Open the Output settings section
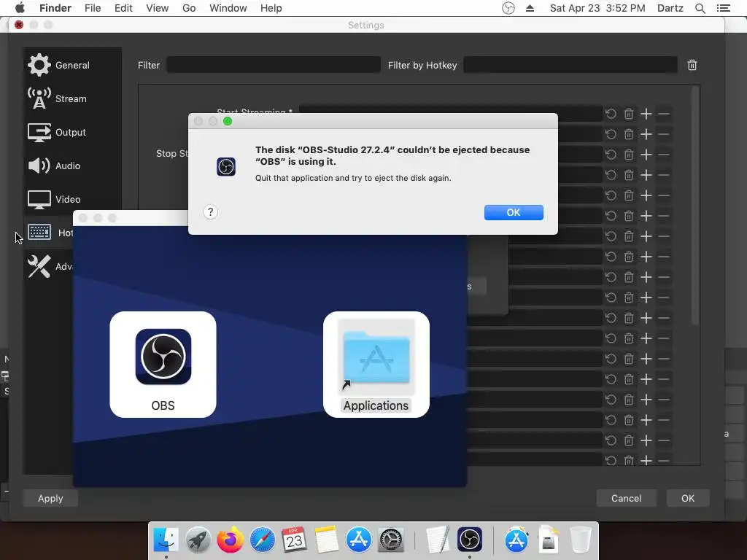 pyautogui.click(x=71, y=133)
